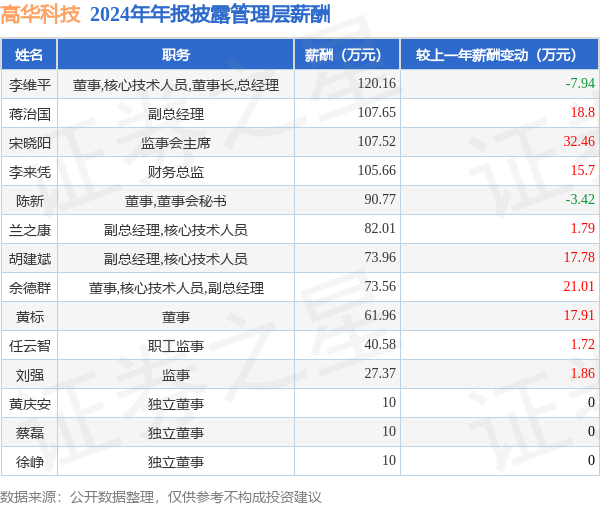Select the name 黄标
This screenshot has width=600, height=506.
pos(30,317)
